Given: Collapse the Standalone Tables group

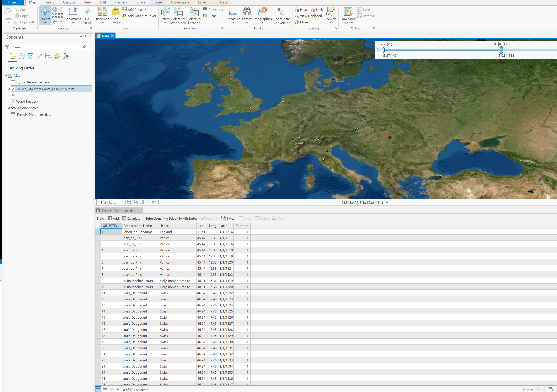Looking at the screenshot, I should [x=9, y=108].
